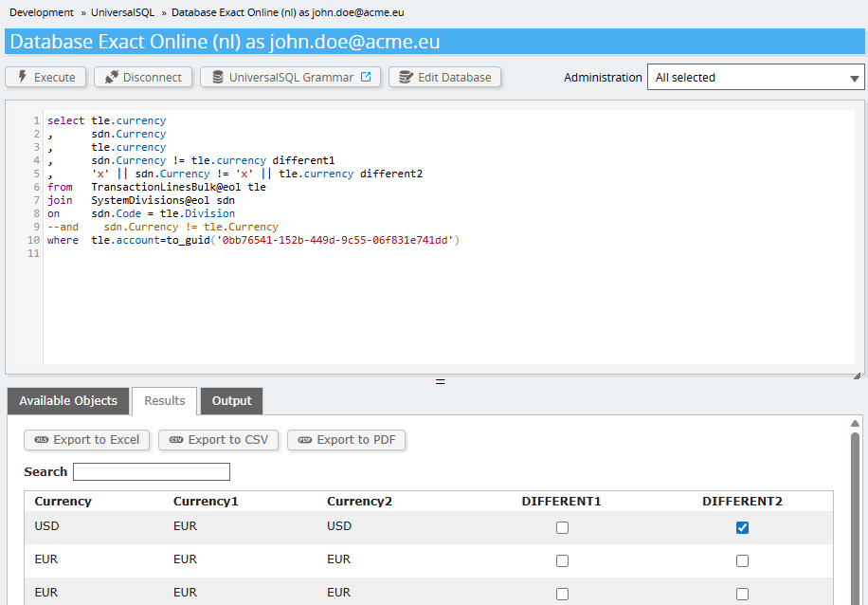868x605 pixels.
Task: Click the PDF icon on Export to PDF
Action: click(304, 440)
